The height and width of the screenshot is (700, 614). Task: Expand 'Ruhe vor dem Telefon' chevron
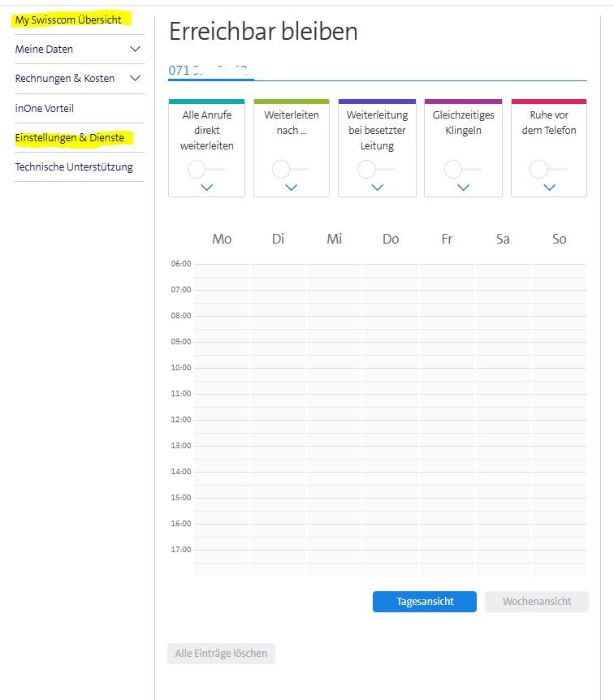point(549,188)
